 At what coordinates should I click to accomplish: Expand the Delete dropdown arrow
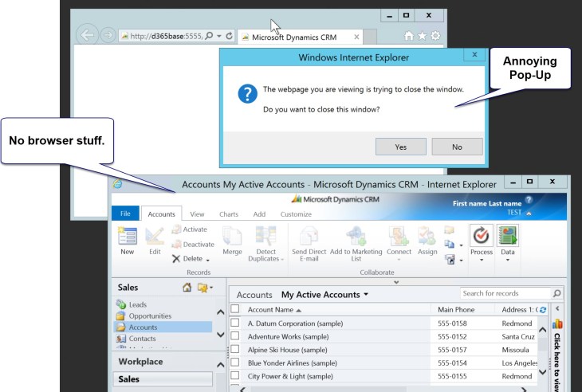pyautogui.click(x=207, y=260)
